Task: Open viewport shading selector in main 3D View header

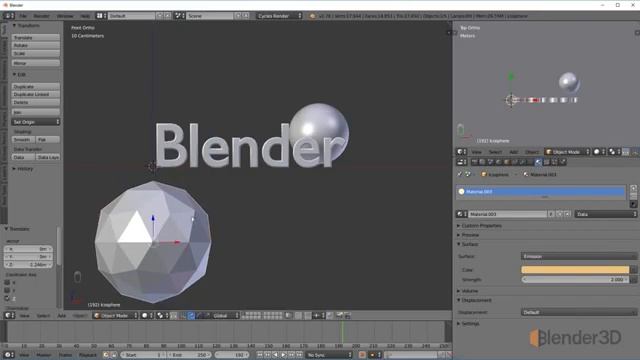Action: coord(147,316)
